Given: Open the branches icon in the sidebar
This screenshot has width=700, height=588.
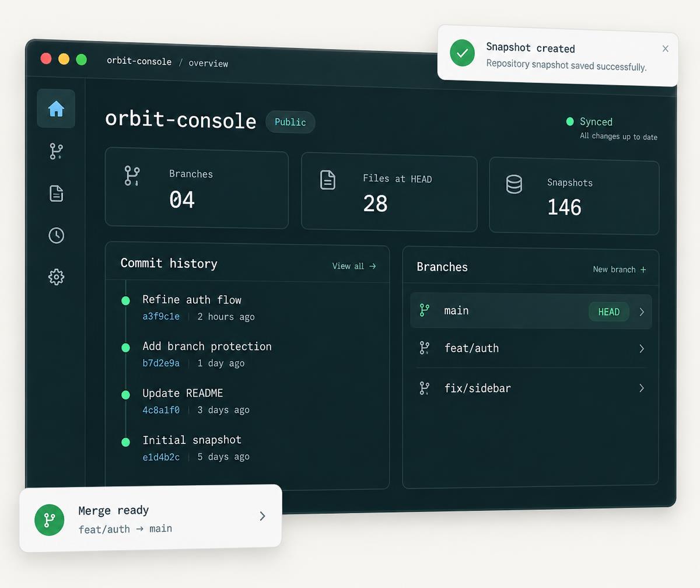Looking at the screenshot, I should [x=56, y=151].
